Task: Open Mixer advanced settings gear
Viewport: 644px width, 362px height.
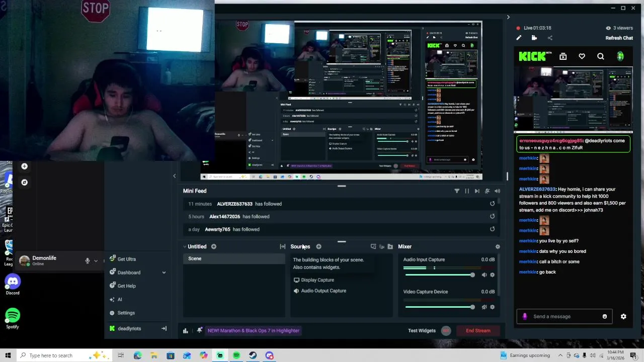Action: 498,246
